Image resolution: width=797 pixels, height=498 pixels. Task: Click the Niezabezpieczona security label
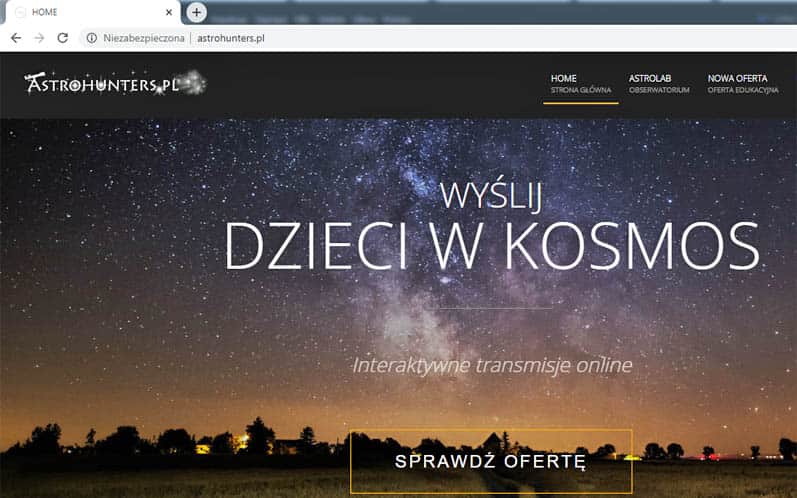click(143, 38)
